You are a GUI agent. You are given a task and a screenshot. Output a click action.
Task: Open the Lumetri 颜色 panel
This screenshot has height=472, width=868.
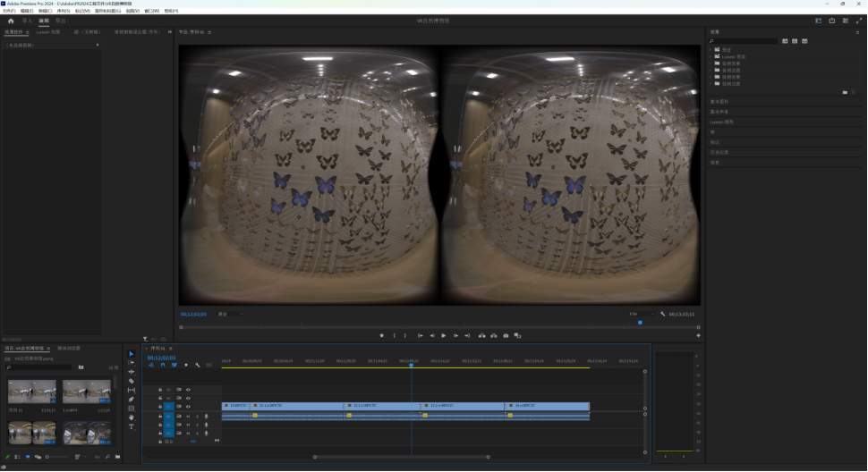tap(722, 122)
